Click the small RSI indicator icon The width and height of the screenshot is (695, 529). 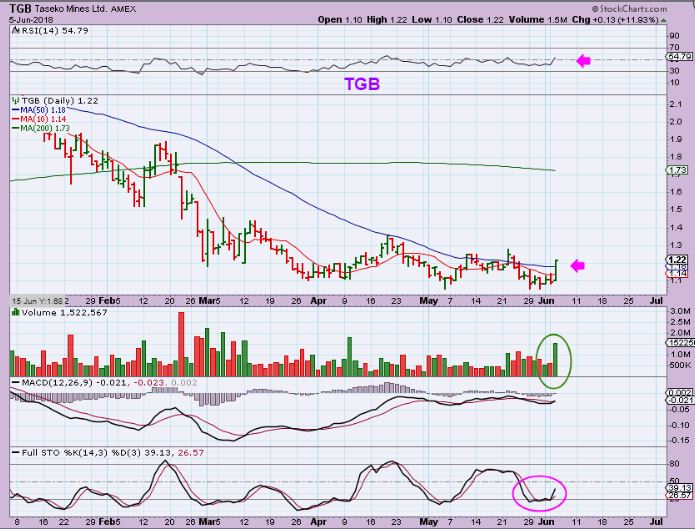(16, 31)
